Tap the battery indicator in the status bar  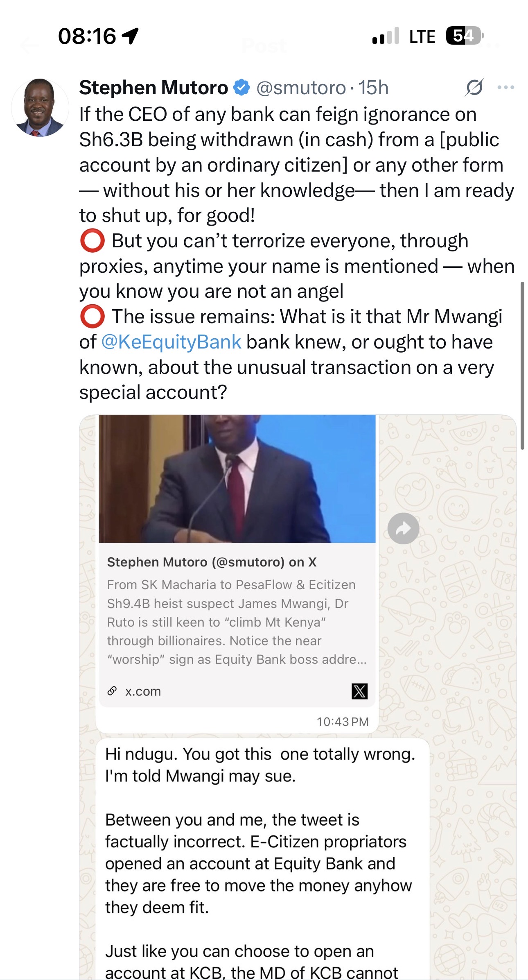465,36
